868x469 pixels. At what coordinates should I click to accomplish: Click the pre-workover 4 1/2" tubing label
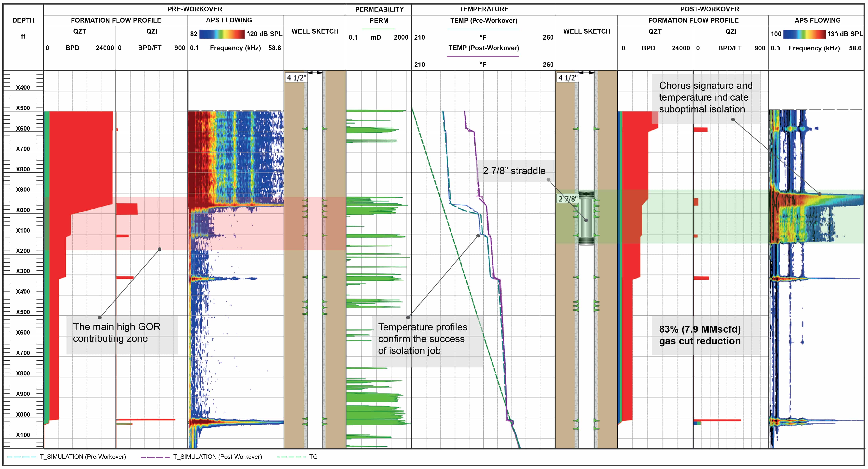click(x=296, y=78)
